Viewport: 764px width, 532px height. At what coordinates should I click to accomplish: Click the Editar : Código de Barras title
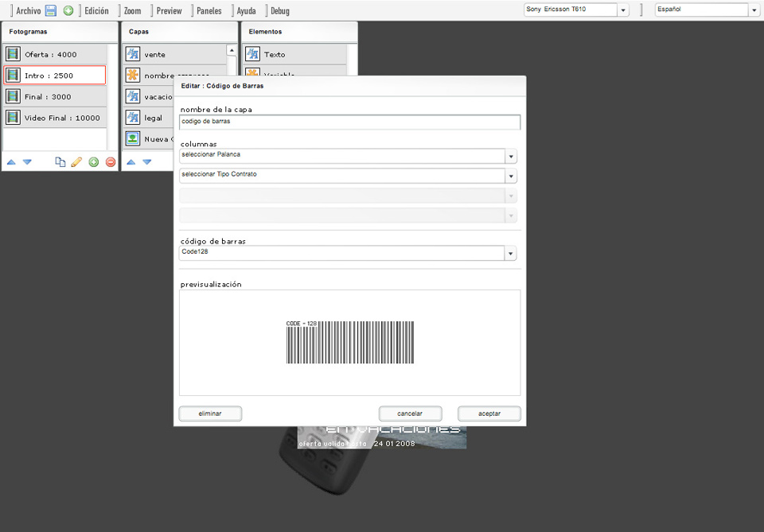(222, 86)
